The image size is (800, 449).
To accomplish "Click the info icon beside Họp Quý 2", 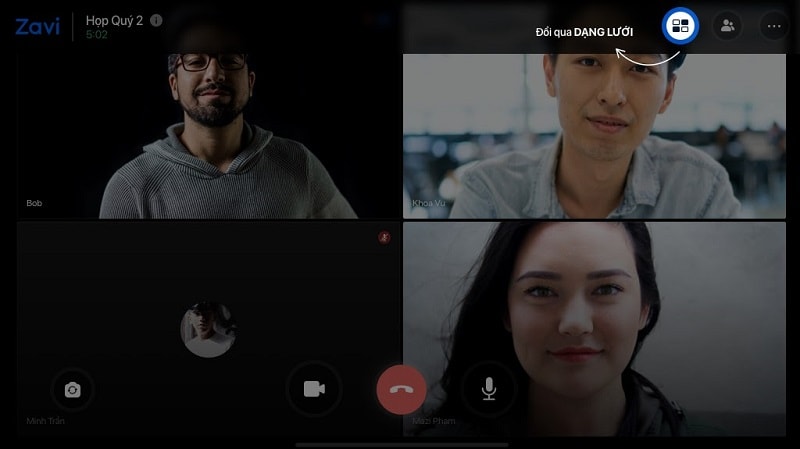I will [156, 19].
